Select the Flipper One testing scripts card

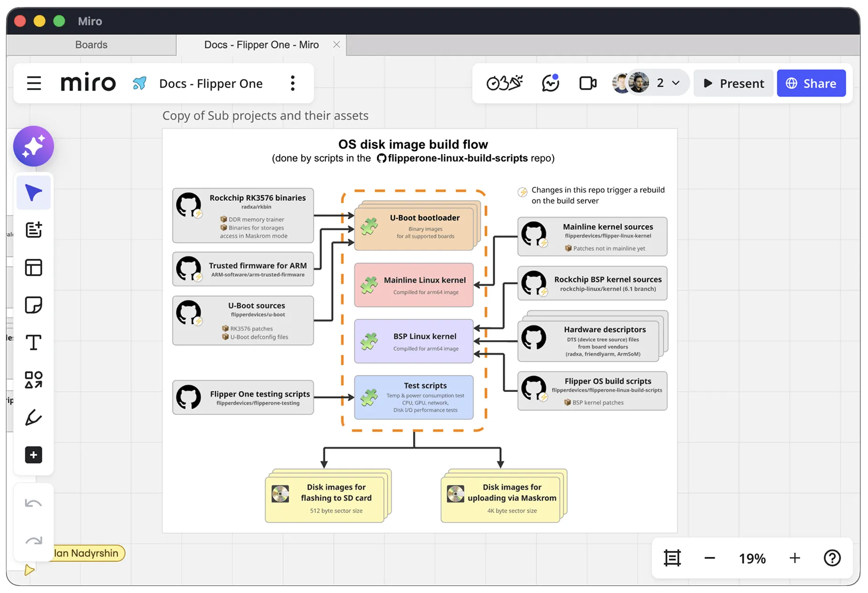[243, 397]
